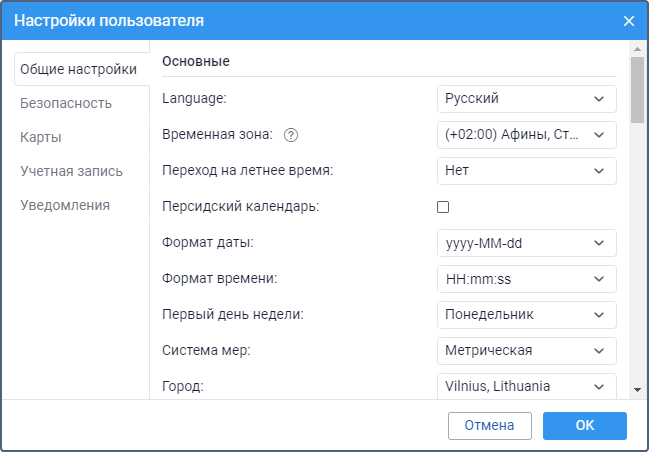649x452 pixels.
Task: Expand the Формат даты yyyy-MM-dd dropdown
Action: pyautogui.click(x=526, y=243)
